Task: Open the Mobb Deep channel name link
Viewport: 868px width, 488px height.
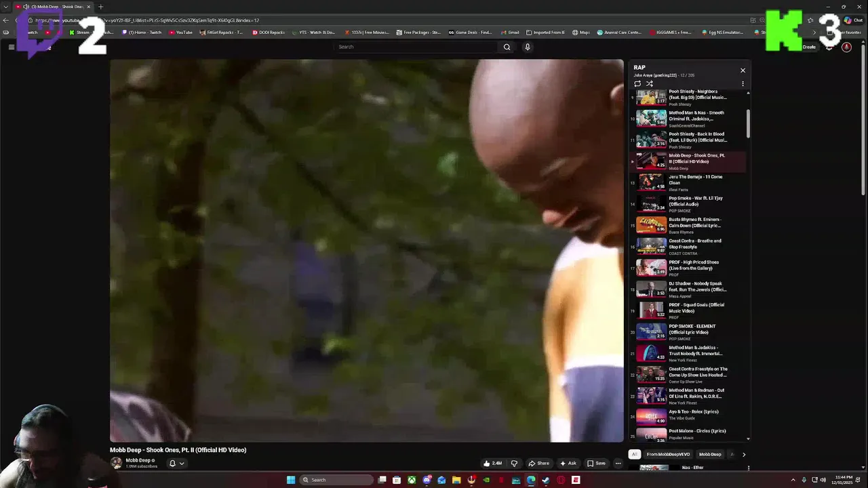Action: point(138,460)
